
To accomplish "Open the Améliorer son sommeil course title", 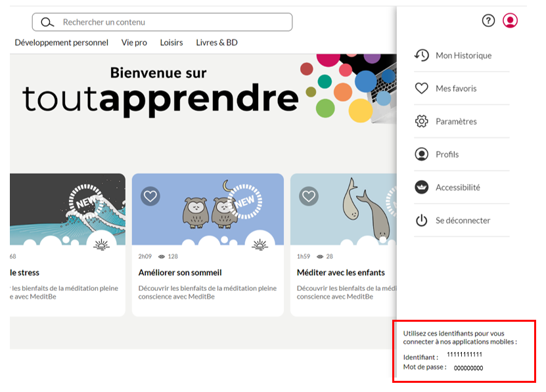I will [180, 272].
